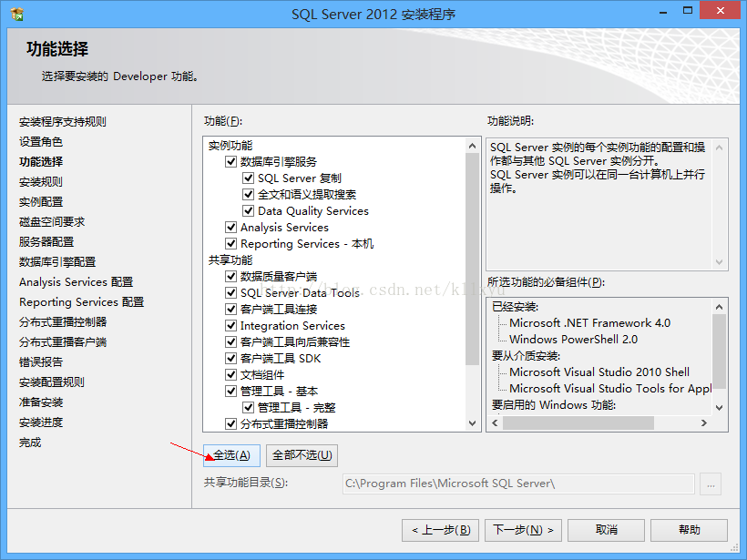Select Microsoft Visual Studio 2010 Shell entry

(599, 372)
